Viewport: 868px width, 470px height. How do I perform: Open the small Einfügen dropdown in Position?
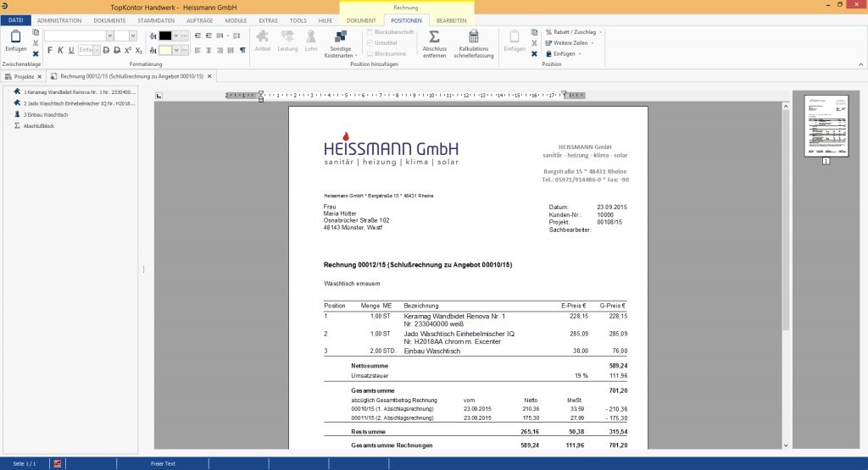[563, 53]
